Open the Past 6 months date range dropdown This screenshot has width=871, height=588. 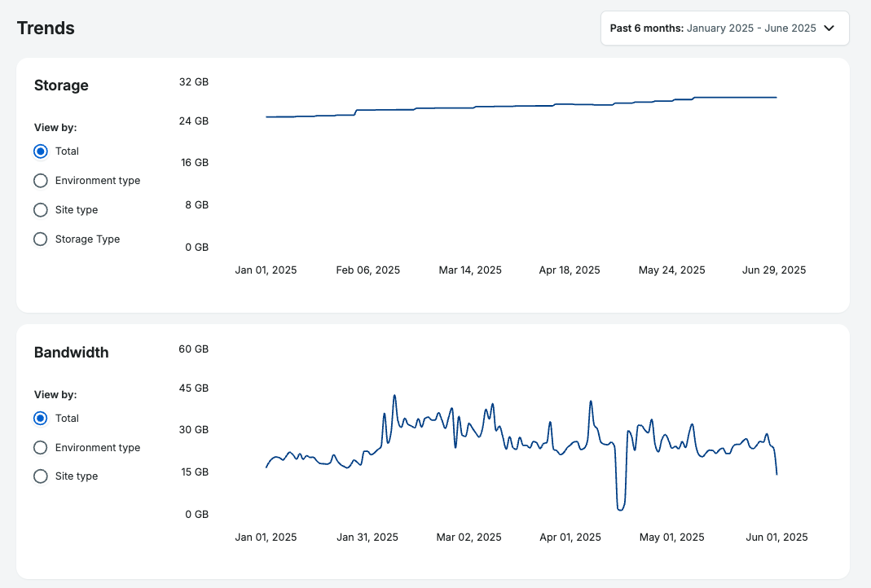pyautogui.click(x=713, y=28)
